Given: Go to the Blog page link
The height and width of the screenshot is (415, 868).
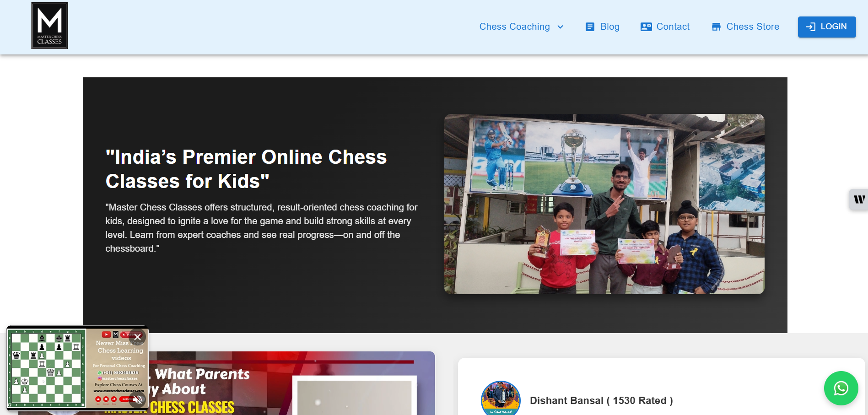Looking at the screenshot, I should pyautogui.click(x=609, y=27).
